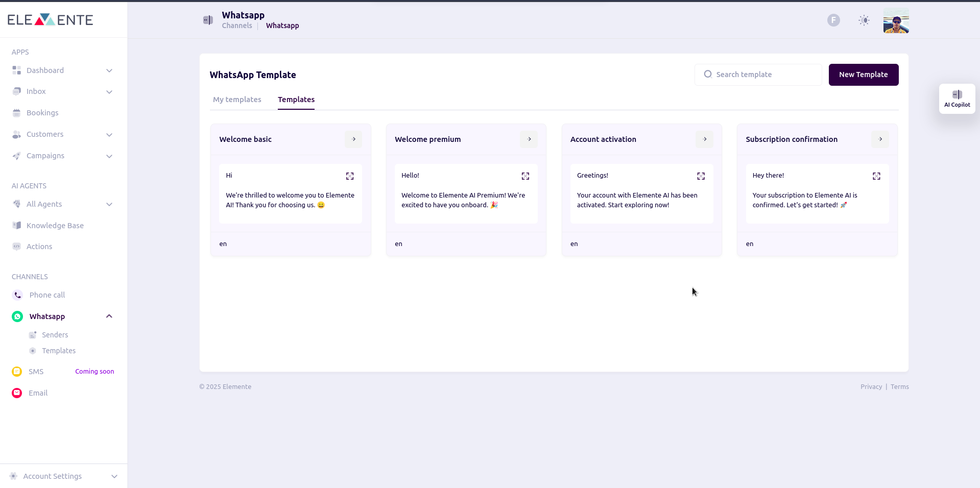Click the yellow SMS channel icon
Viewport: 980px width, 488px height.
click(x=17, y=372)
